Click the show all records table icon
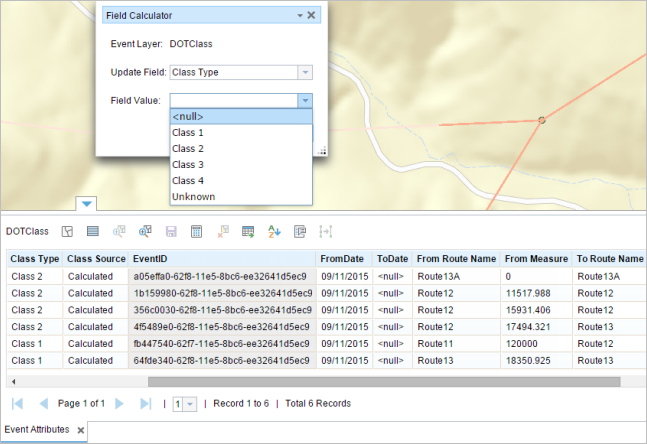 93,231
